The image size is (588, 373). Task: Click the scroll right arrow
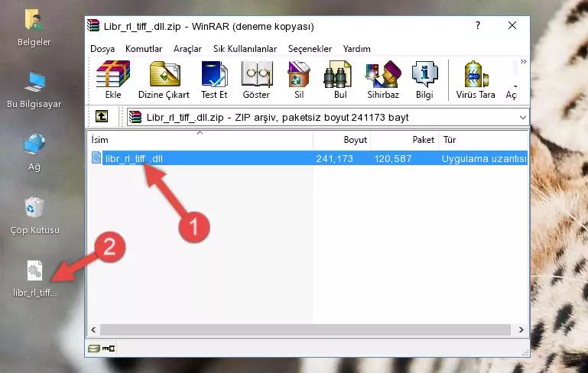[521, 330]
